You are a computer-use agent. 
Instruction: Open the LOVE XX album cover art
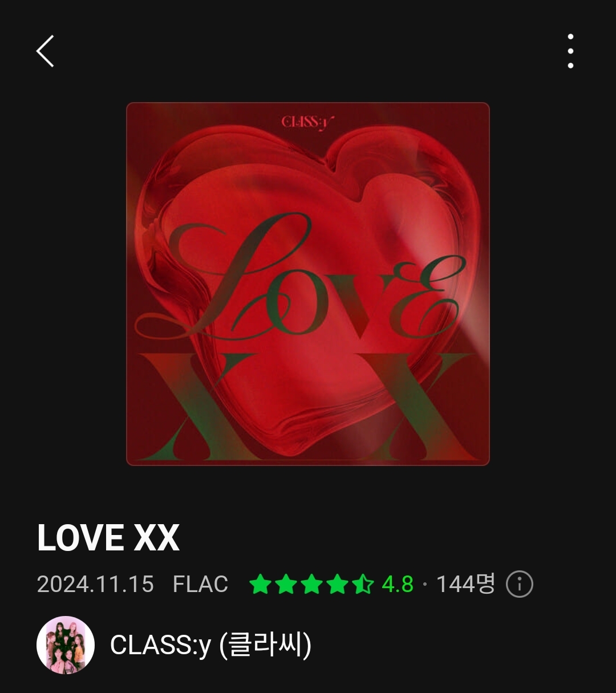click(x=308, y=284)
